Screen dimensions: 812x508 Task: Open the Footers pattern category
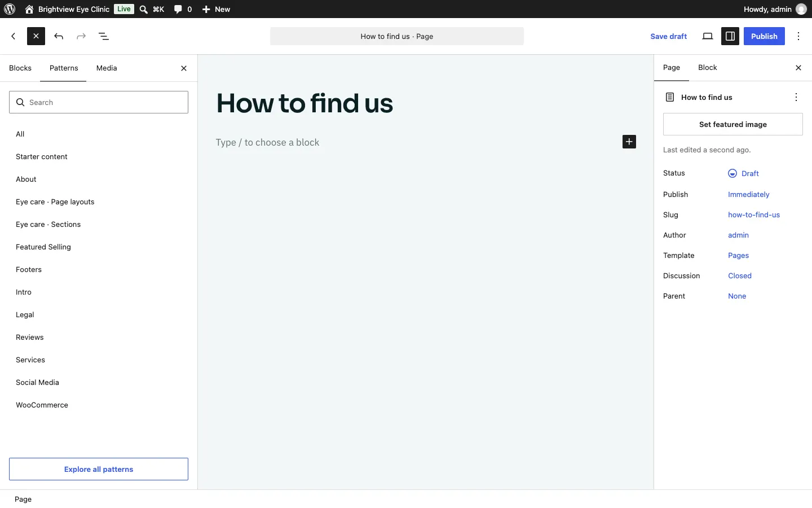pyautogui.click(x=99, y=270)
